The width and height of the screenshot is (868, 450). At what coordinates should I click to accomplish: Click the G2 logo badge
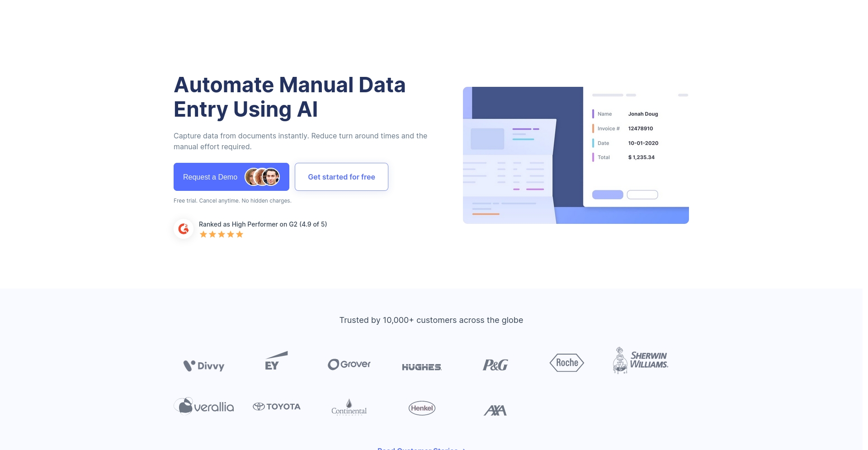[184, 229]
